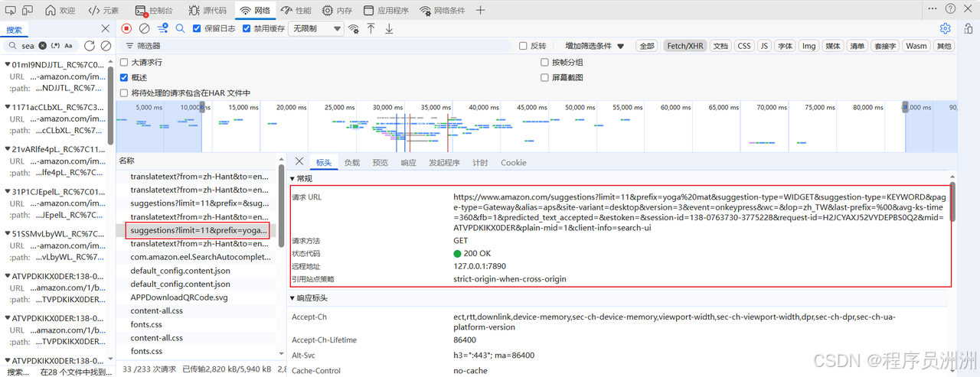Click the fetch/XHR filter clear icon
980x377 pixels.
pyautogui.click(x=162, y=28)
